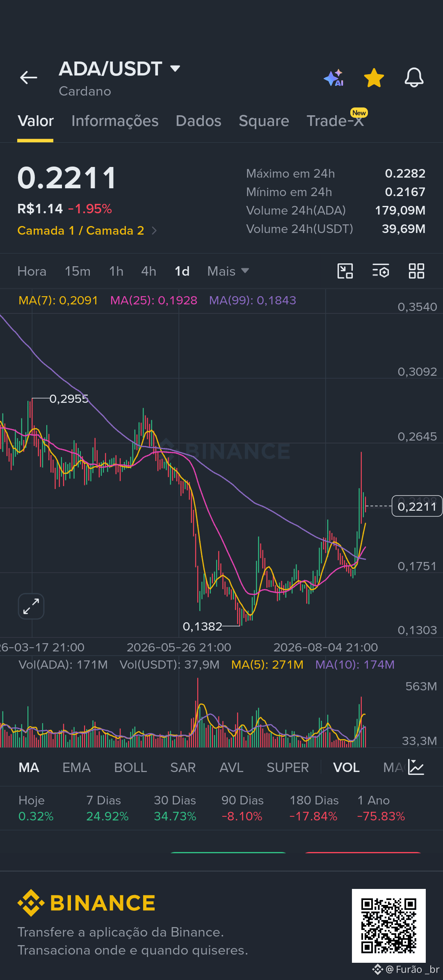Switch to the Valor tab
The width and height of the screenshot is (443, 980).
[36, 121]
